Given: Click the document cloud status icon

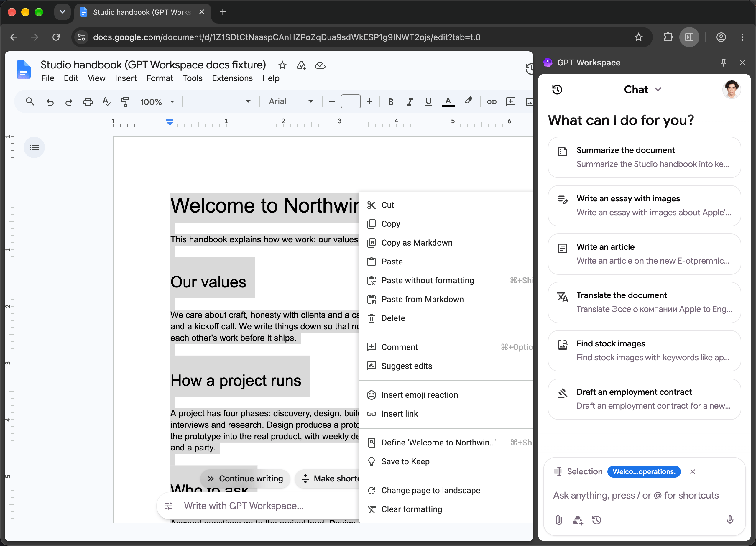Looking at the screenshot, I should pyautogui.click(x=320, y=65).
